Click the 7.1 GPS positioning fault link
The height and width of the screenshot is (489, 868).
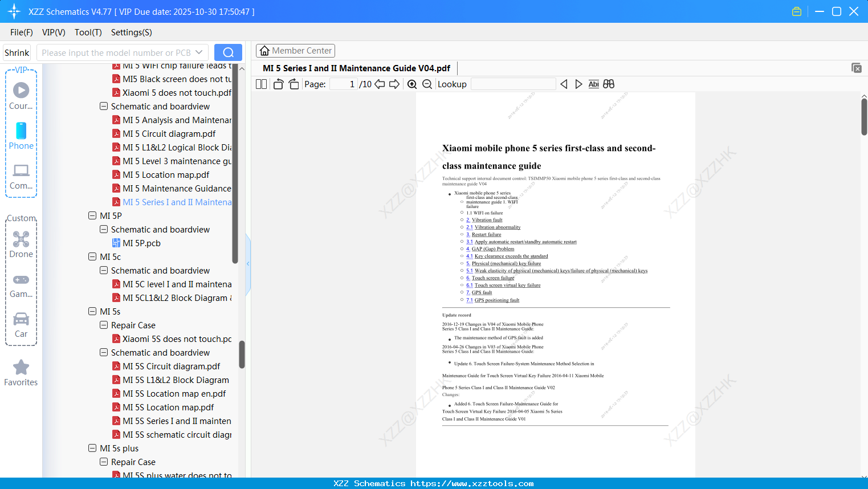click(x=493, y=300)
